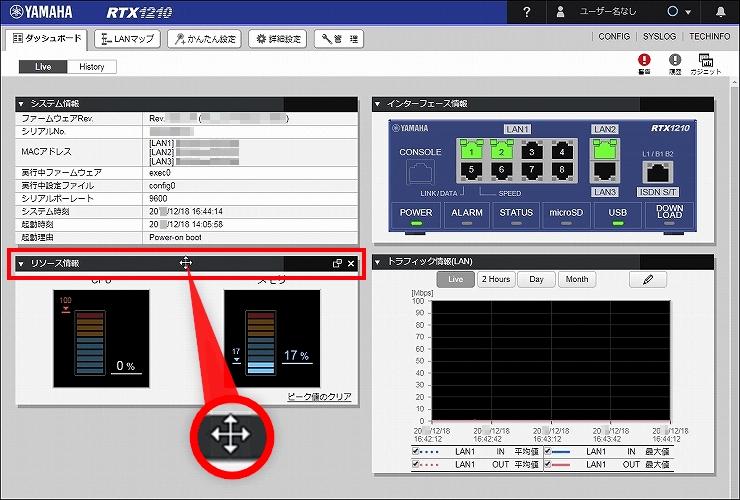This screenshot has height=500, width=740.
Task: Click the Power-on boot value
Action: click(175, 237)
